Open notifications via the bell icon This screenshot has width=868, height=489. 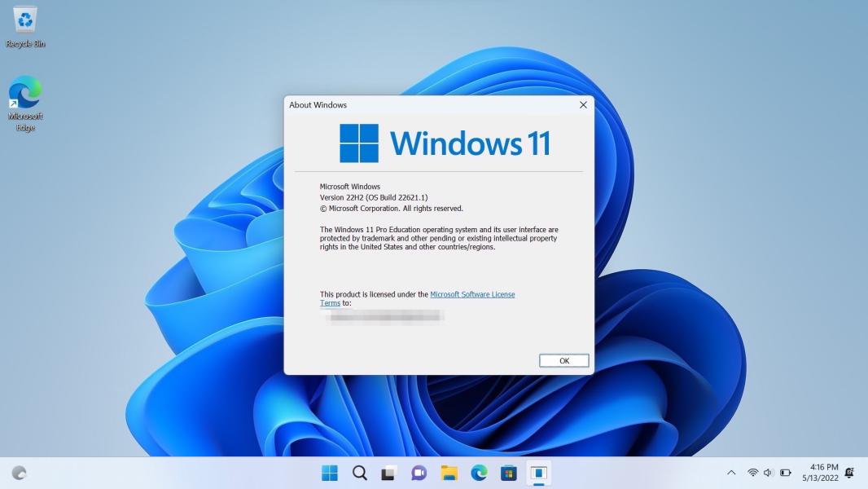click(850, 473)
